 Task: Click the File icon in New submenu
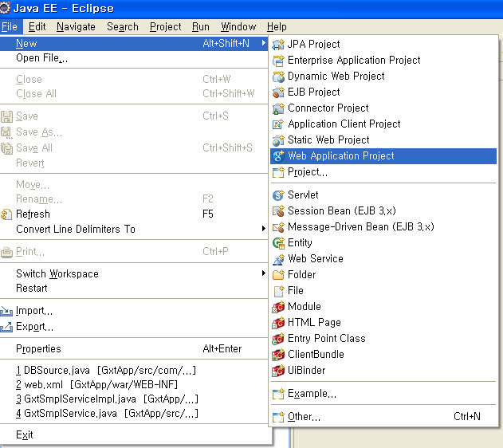(x=278, y=291)
